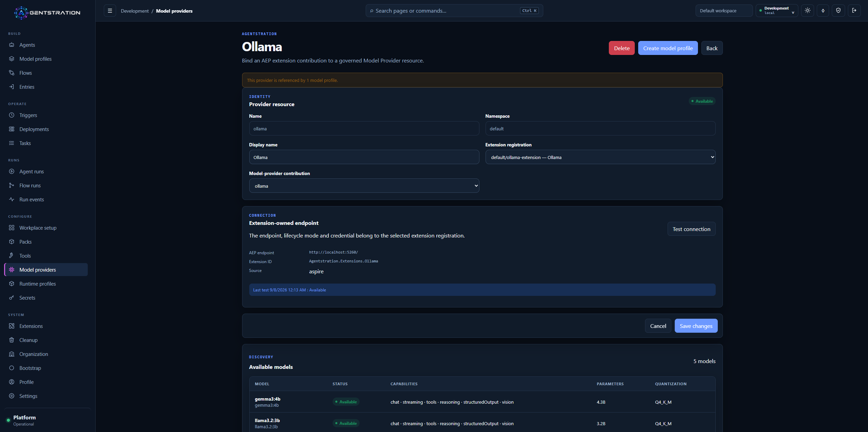Click the Packs box icon
The height and width of the screenshot is (432, 868).
click(x=12, y=242)
